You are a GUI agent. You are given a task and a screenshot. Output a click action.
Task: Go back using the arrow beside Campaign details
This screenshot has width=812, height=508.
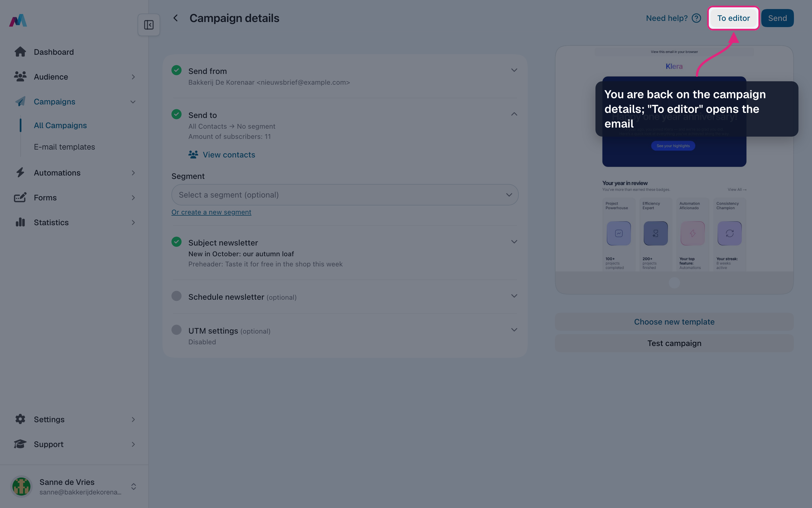coord(175,18)
